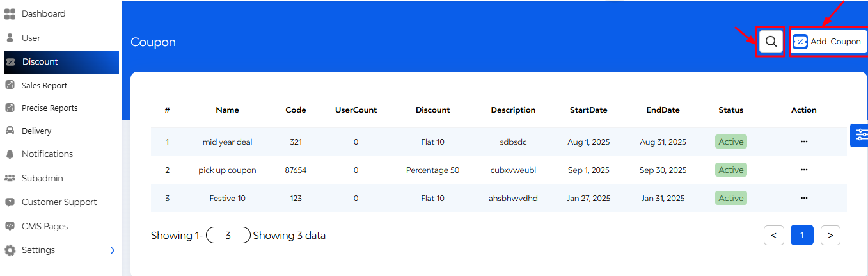The width and height of the screenshot is (868, 276).
Task: Click the coupon code 87654
Action: [296, 170]
